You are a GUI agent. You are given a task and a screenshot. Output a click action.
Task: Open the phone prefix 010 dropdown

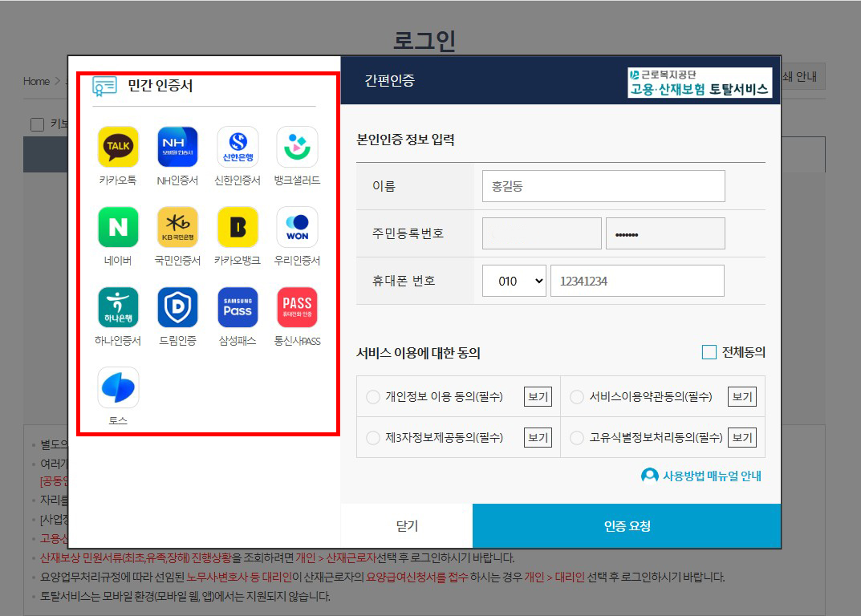pos(514,281)
